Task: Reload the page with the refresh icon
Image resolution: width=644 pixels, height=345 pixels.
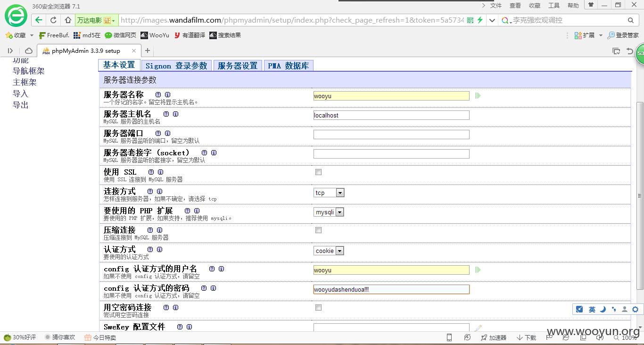Action: (x=53, y=20)
